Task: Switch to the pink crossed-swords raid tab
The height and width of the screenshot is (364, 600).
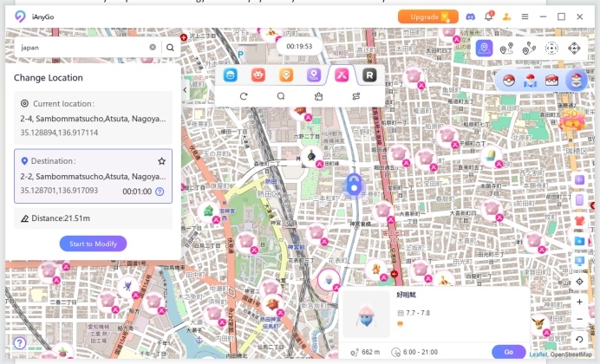Action: coord(342,75)
